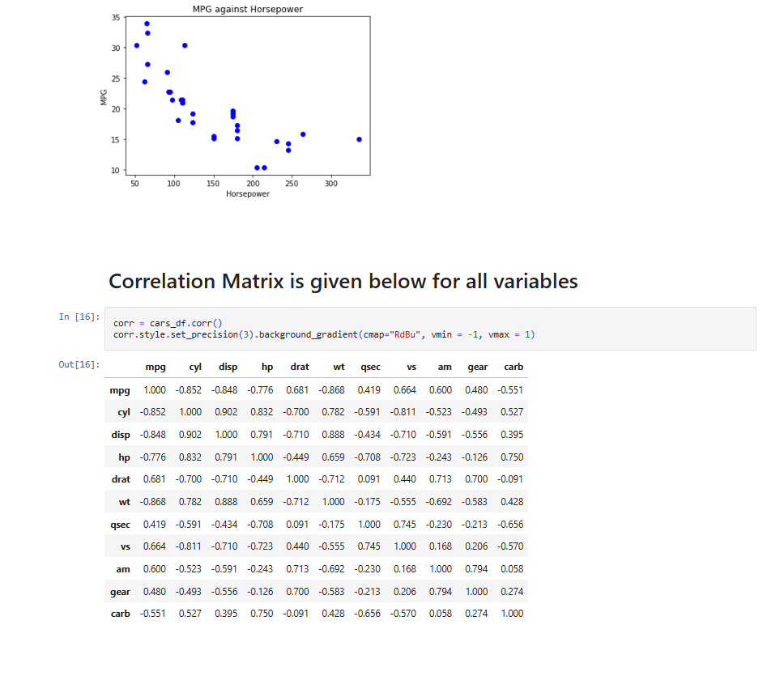Click the qsec row label

click(x=120, y=525)
